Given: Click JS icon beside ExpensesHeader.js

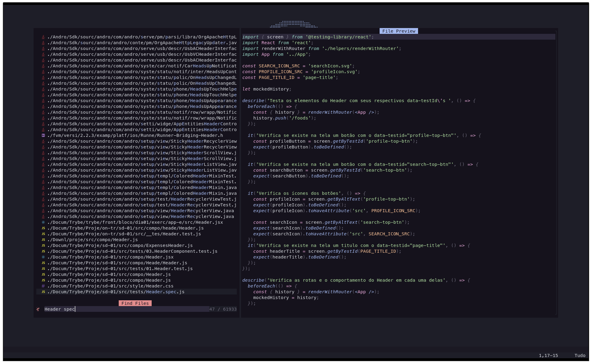Looking at the screenshot, I should (43, 245).
